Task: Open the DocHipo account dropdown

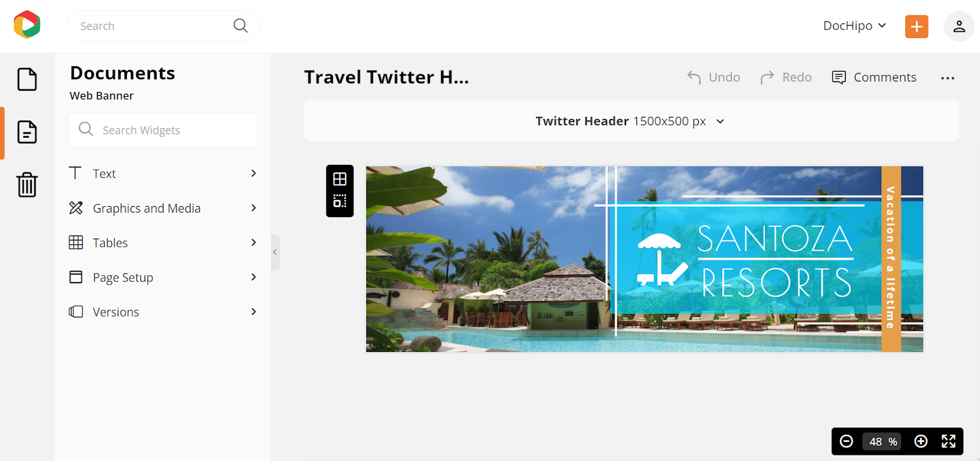Action: [x=854, y=26]
